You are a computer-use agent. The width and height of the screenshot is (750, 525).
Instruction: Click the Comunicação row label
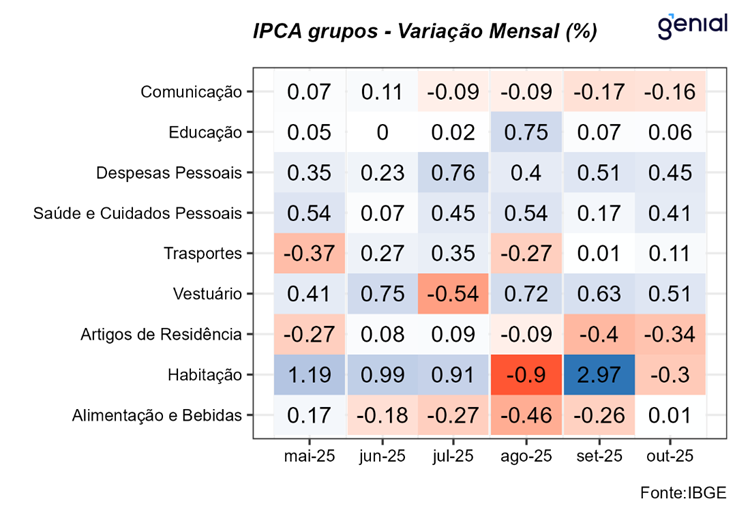pyautogui.click(x=191, y=92)
